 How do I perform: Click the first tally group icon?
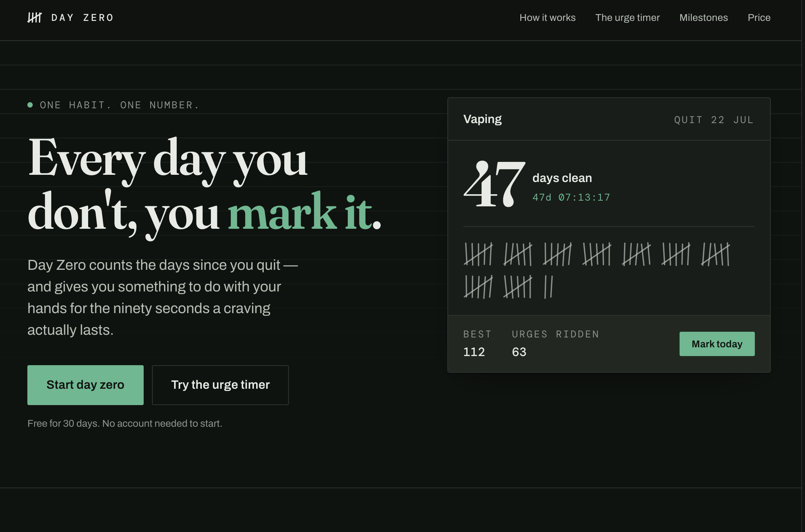point(478,254)
